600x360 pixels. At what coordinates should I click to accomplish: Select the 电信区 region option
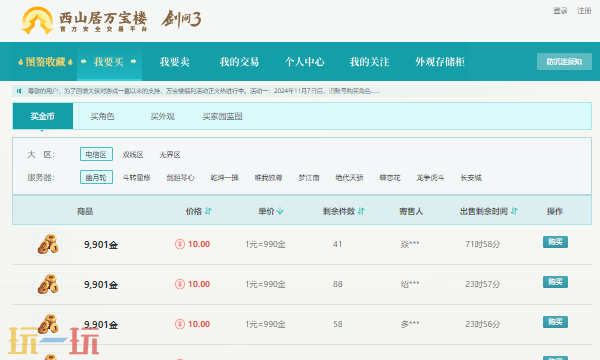tap(96, 154)
